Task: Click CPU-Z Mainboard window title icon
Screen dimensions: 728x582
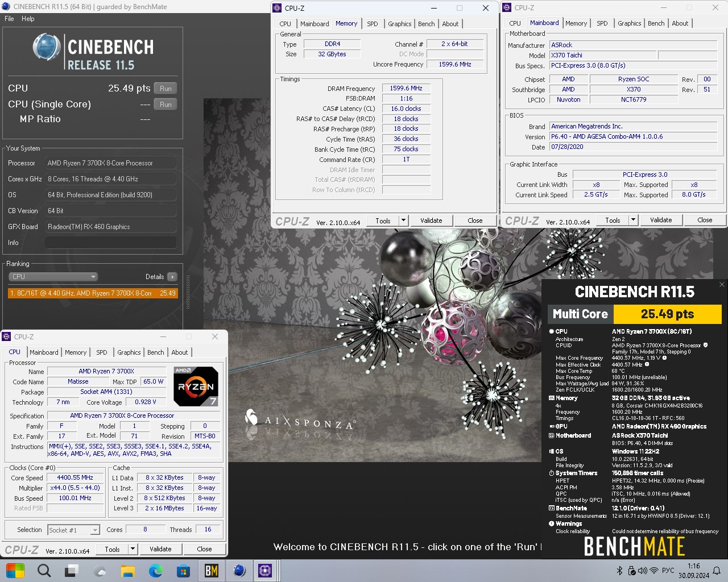Action: [507, 7]
